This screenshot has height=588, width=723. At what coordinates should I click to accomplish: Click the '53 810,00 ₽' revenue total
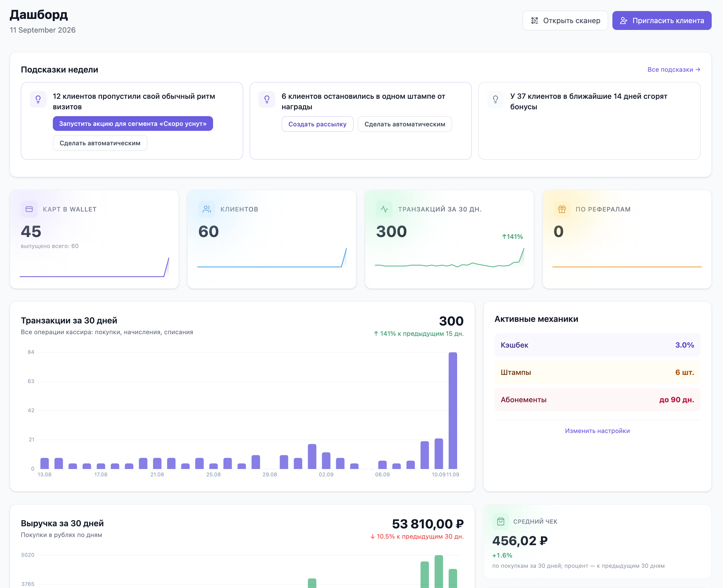click(428, 524)
